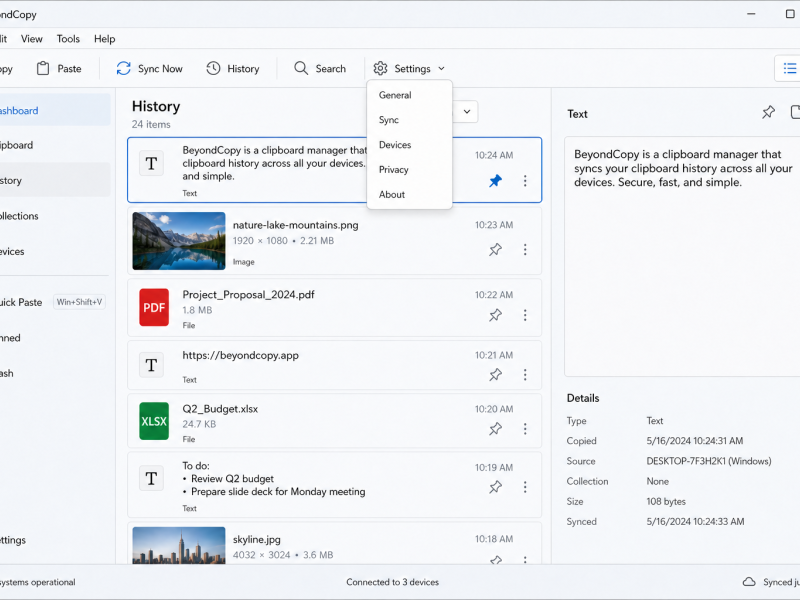This screenshot has height=600, width=800.
Task: Click the 24 items count label
Action: 151,124
